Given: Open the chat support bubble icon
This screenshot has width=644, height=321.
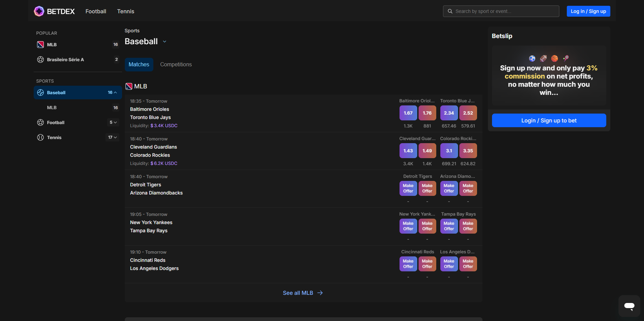Looking at the screenshot, I should tap(629, 306).
